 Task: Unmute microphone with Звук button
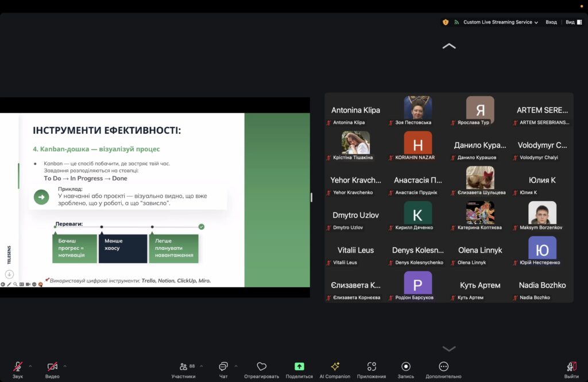[18, 366]
